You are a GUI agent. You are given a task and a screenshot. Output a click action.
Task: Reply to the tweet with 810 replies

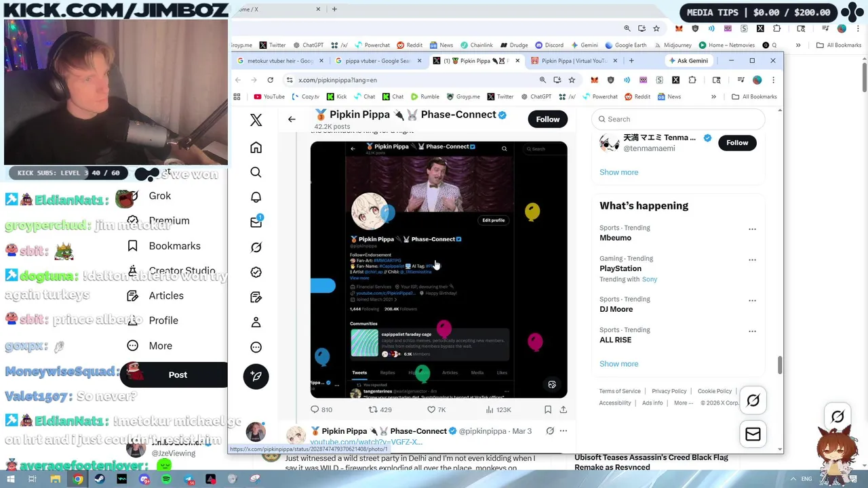tap(321, 409)
